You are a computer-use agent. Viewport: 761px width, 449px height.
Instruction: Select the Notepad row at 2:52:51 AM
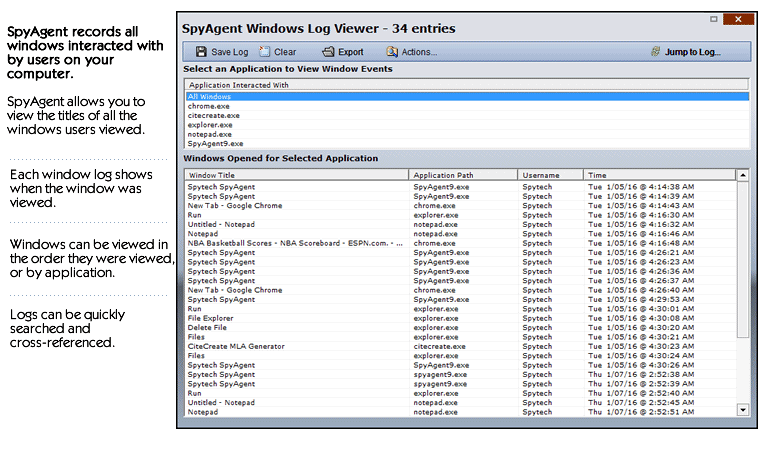tap(460, 412)
